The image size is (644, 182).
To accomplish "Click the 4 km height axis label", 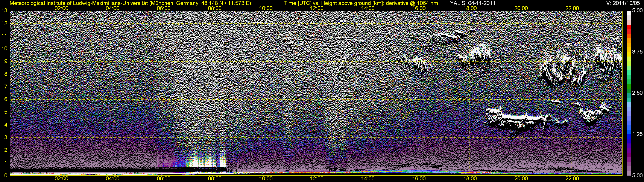I will click(6, 125).
